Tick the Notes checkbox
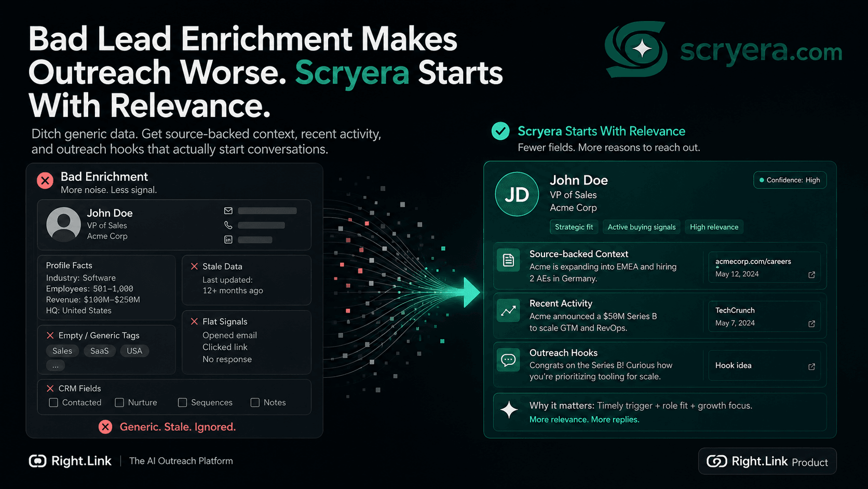Viewport: 868px width, 489px height. pyautogui.click(x=255, y=403)
